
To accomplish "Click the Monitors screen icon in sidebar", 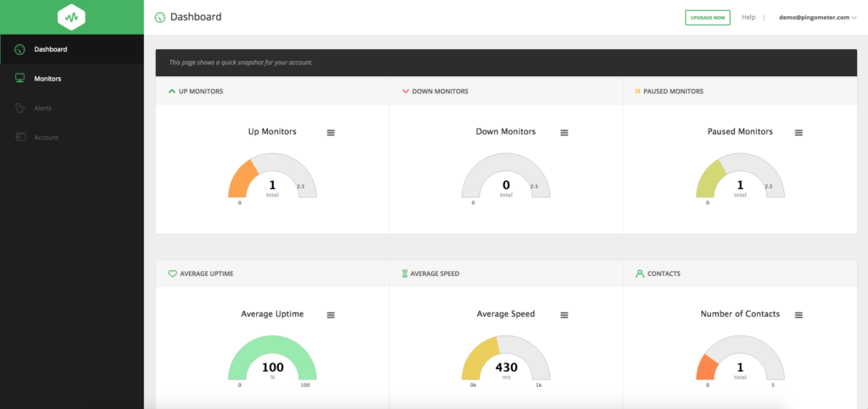I will [20, 79].
